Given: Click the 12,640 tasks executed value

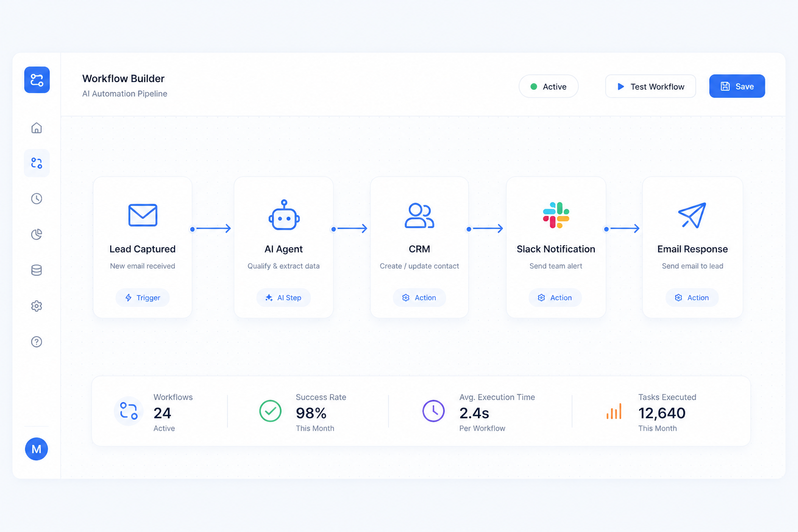Looking at the screenshot, I should click(662, 413).
